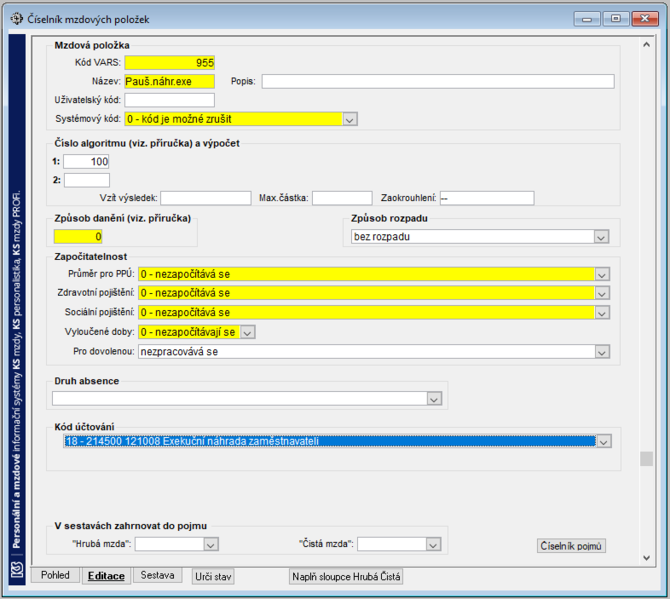Screen dimensions: 670x599
Task: Click the Uživatelský kód field
Action: [x=170, y=100]
